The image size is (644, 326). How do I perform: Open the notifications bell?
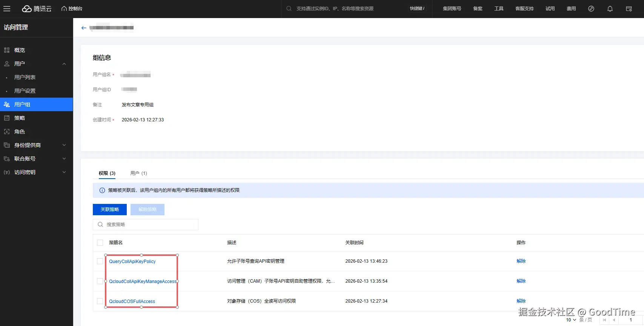tap(610, 9)
